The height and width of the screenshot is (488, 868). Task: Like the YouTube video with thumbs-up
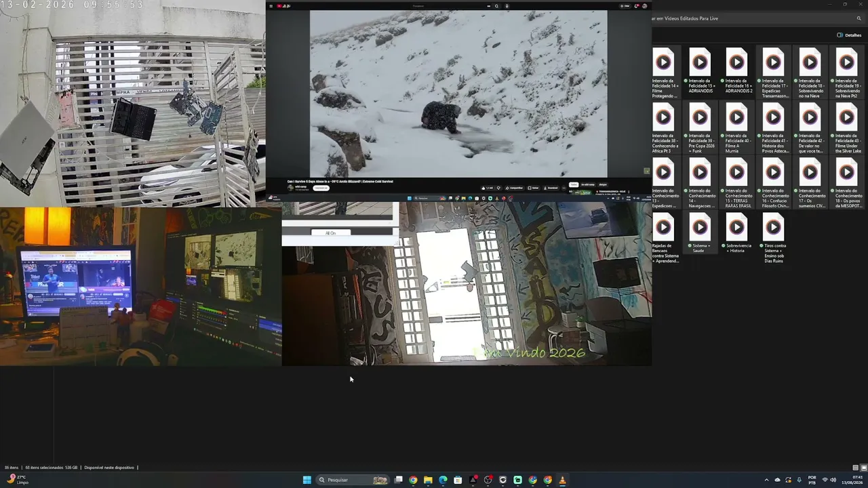tap(488, 188)
